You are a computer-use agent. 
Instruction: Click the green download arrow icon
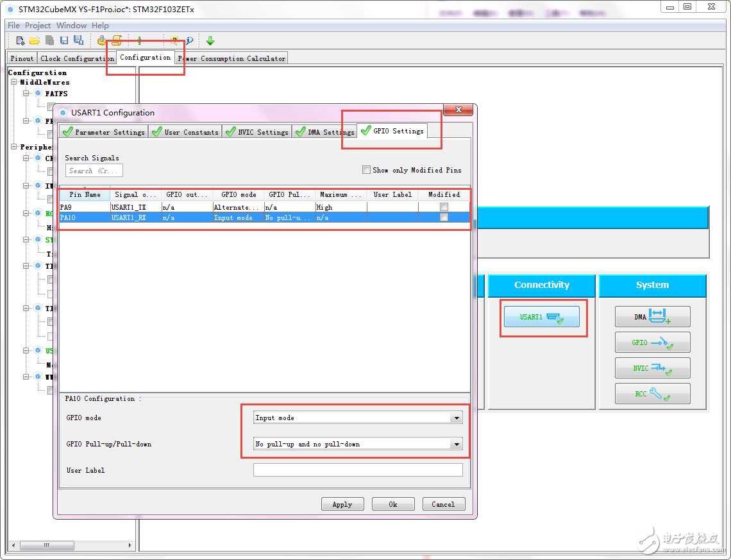tap(210, 40)
